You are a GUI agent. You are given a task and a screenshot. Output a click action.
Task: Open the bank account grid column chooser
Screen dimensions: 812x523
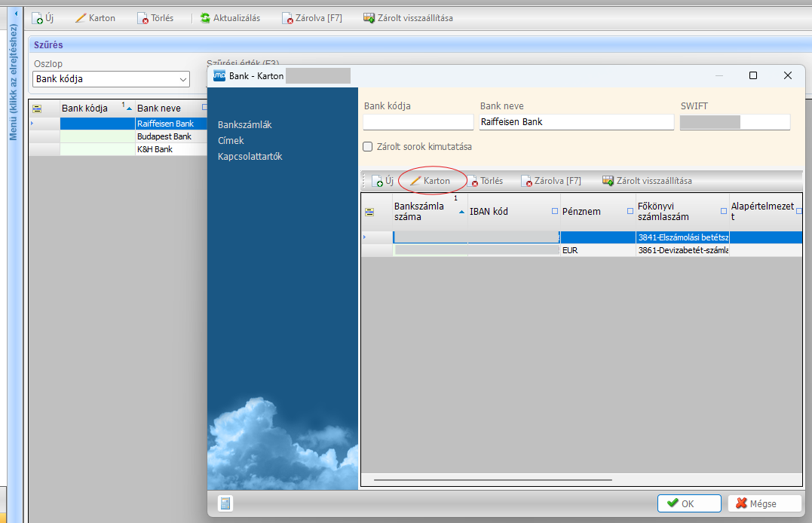(x=369, y=212)
